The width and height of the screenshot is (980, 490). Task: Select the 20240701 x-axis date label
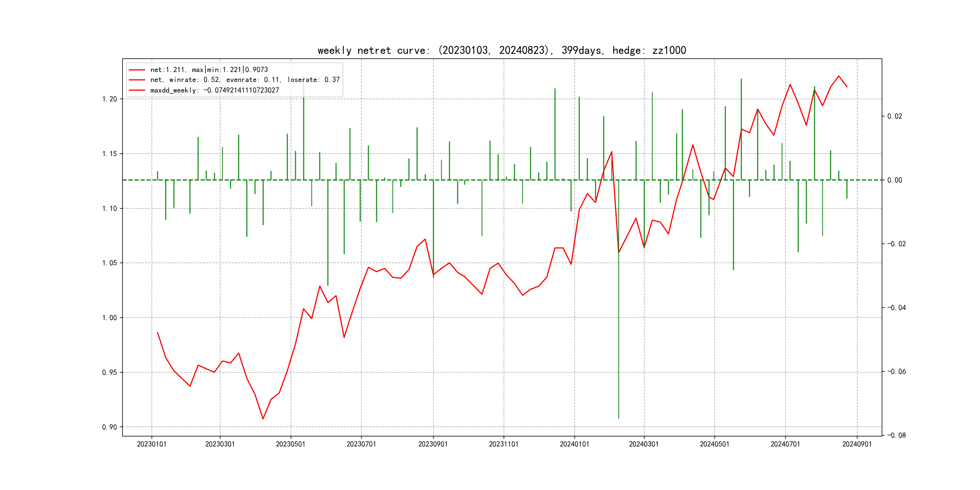[x=785, y=444]
